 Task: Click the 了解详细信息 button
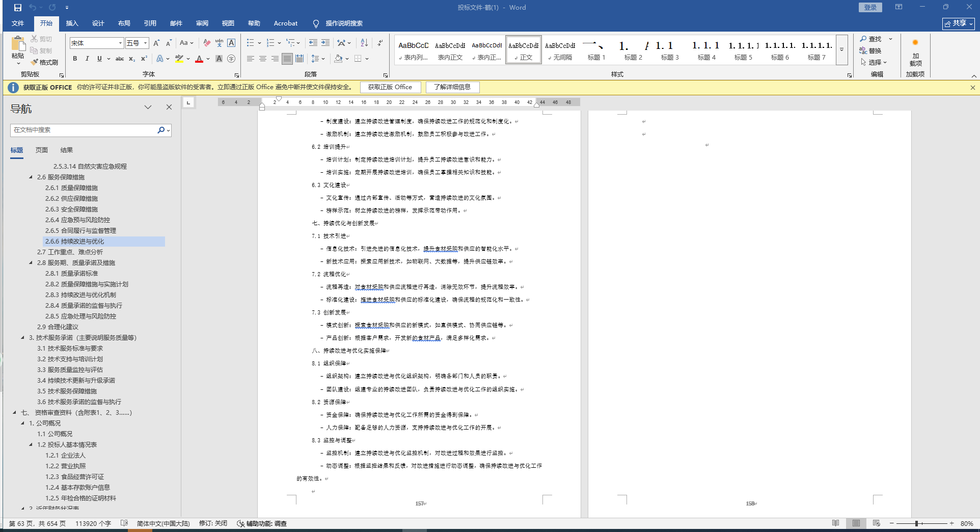452,87
